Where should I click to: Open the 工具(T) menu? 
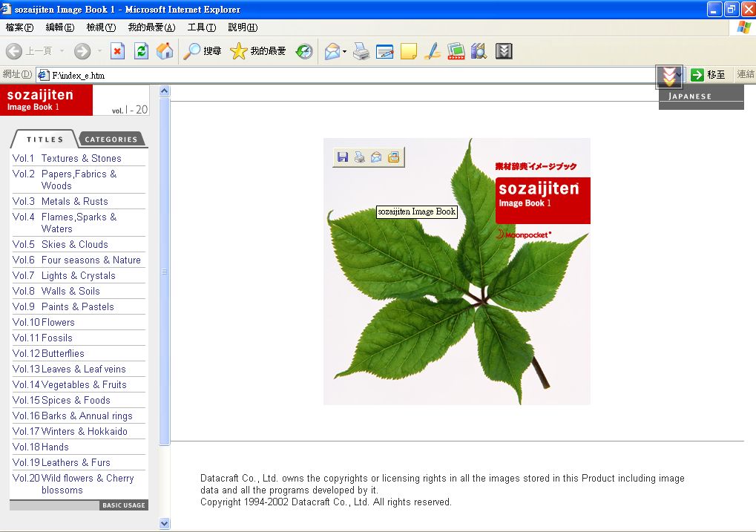click(202, 27)
